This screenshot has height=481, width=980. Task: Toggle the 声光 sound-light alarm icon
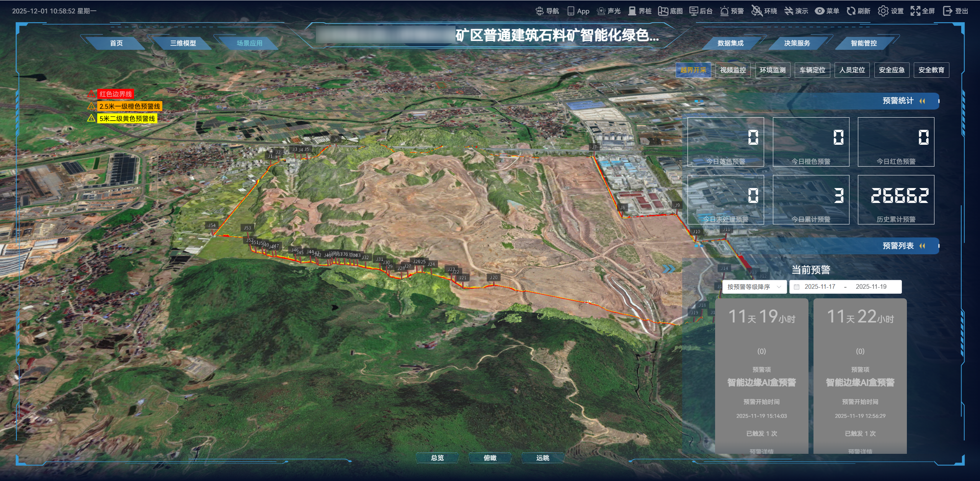(601, 11)
